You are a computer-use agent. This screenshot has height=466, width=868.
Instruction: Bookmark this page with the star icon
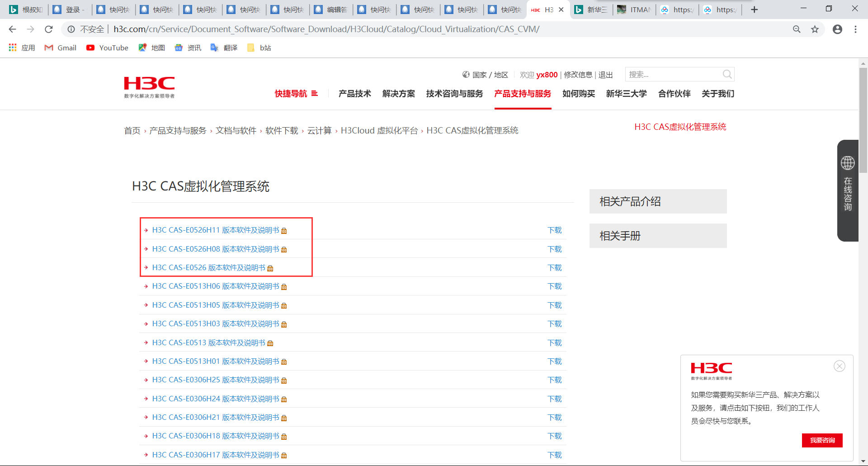(x=815, y=29)
